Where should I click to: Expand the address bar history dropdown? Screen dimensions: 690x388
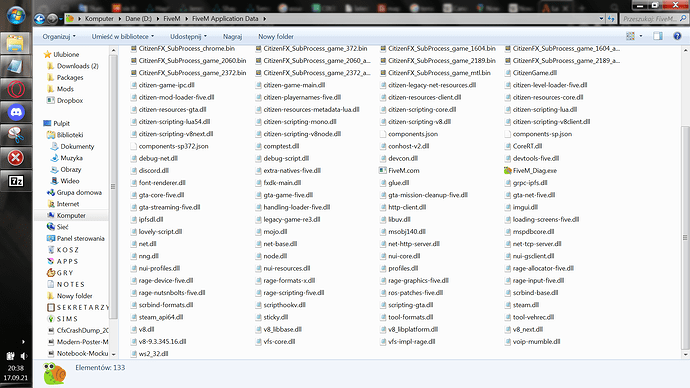601,18
